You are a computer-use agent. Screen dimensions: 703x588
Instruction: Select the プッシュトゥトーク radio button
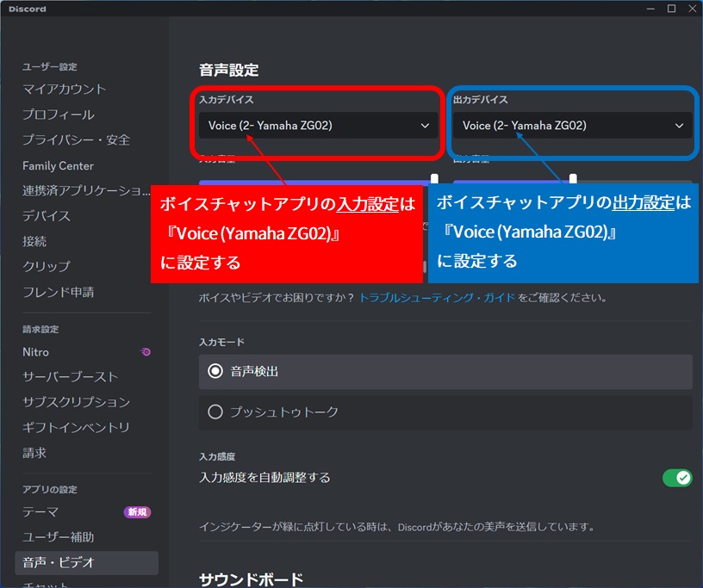(x=215, y=412)
